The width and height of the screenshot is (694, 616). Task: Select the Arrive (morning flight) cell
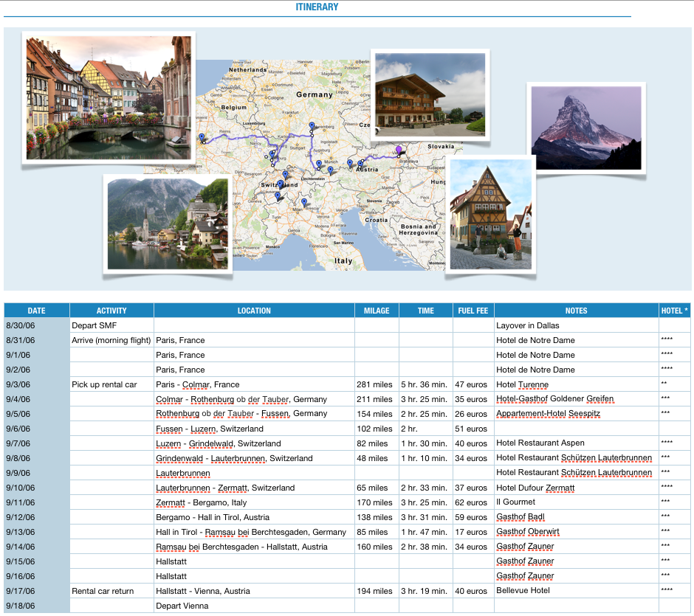111,340
